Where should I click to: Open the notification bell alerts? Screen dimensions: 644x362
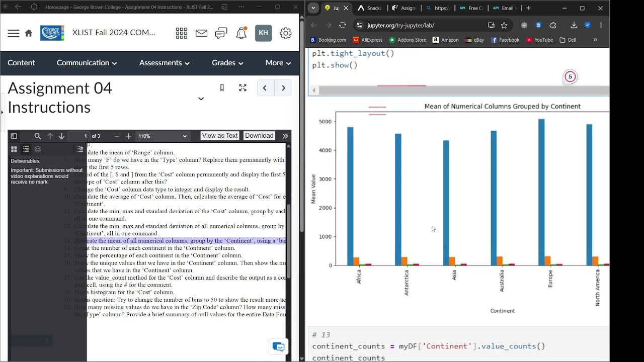pos(242,33)
